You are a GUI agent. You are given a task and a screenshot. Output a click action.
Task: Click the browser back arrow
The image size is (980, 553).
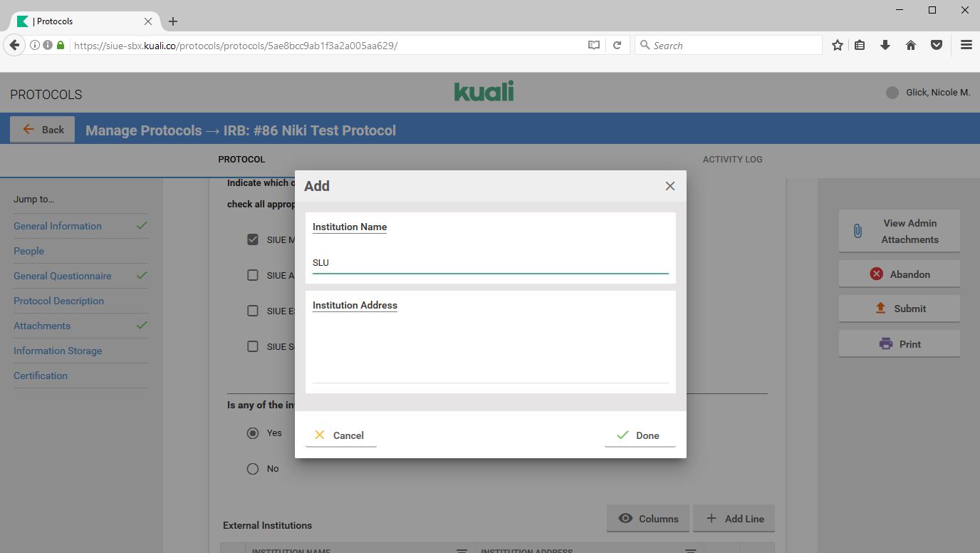pos(14,46)
